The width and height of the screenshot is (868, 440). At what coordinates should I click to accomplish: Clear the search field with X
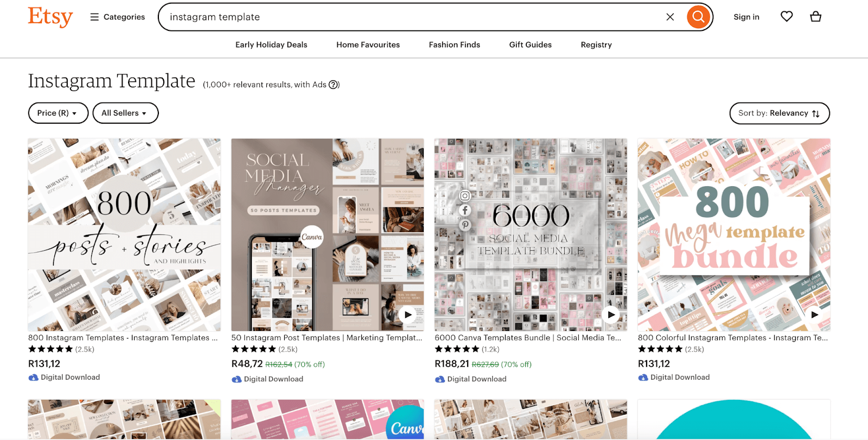(670, 17)
